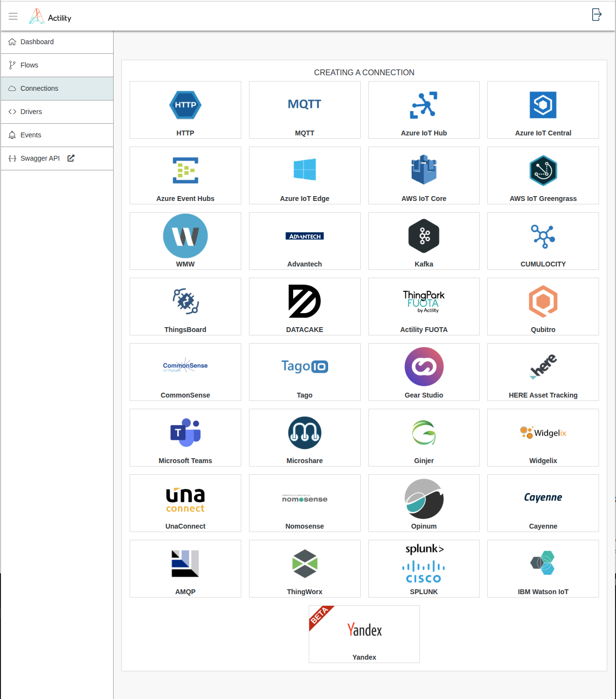This screenshot has height=699, width=616.
Task: Click the "Actility FUOTA" label
Action: click(x=424, y=330)
